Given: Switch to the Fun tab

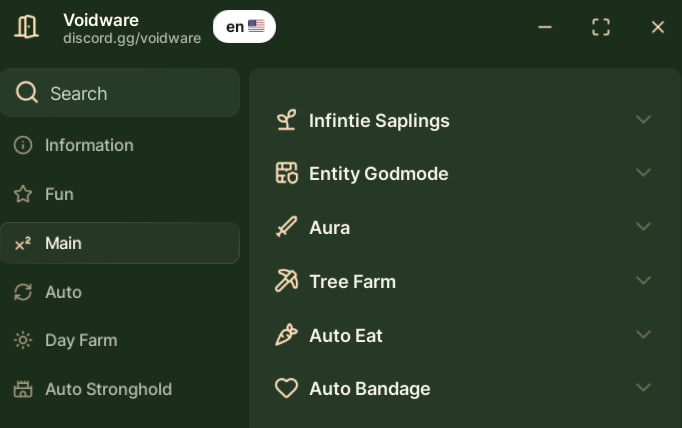Looking at the screenshot, I should (x=59, y=194).
